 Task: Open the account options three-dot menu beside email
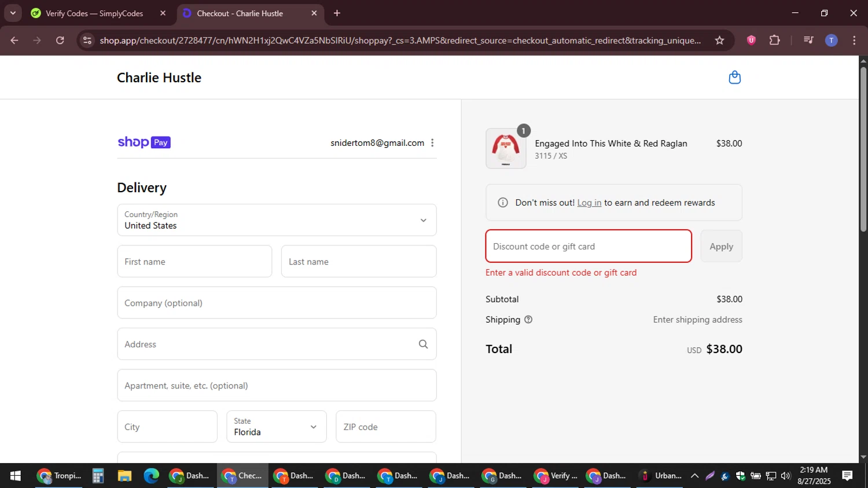pos(432,143)
